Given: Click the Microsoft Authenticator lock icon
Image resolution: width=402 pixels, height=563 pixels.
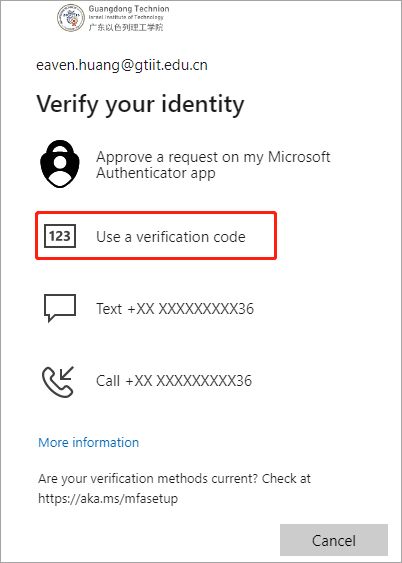Looking at the screenshot, I should (x=60, y=164).
